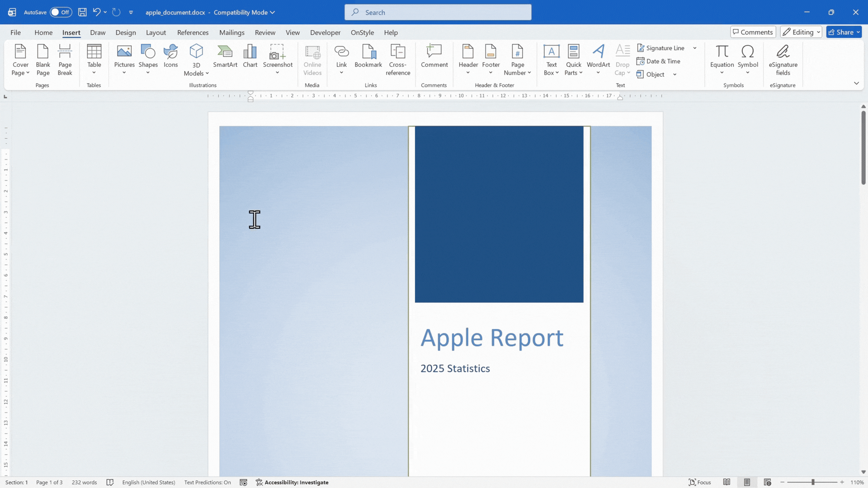Save the document with the save icon
868x488 pixels.
tap(82, 12)
